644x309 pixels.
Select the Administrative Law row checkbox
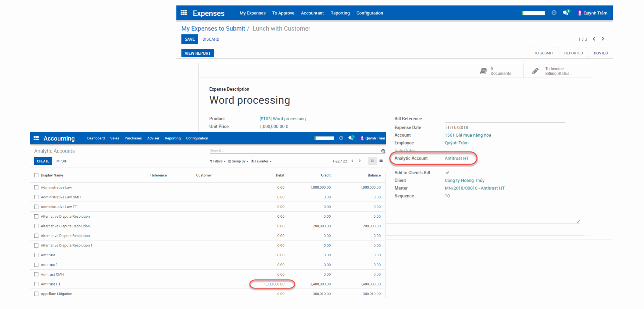pyautogui.click(x=36, y=187)
